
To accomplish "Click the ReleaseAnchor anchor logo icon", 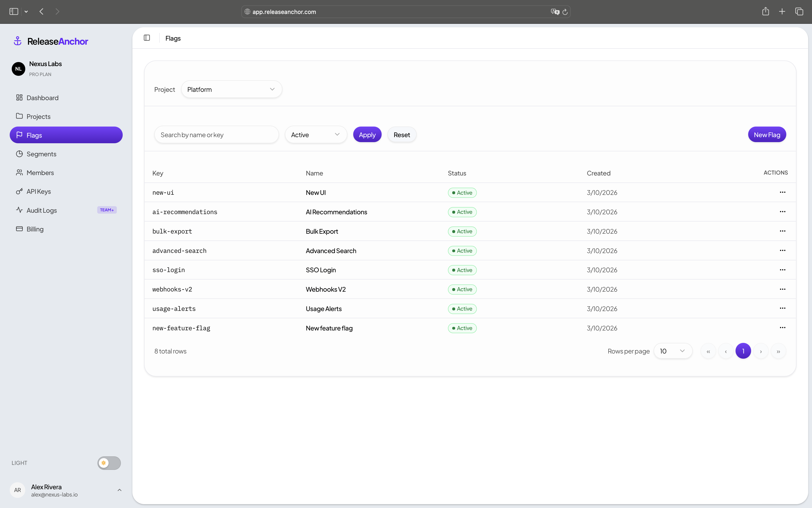I will point(17,41).
